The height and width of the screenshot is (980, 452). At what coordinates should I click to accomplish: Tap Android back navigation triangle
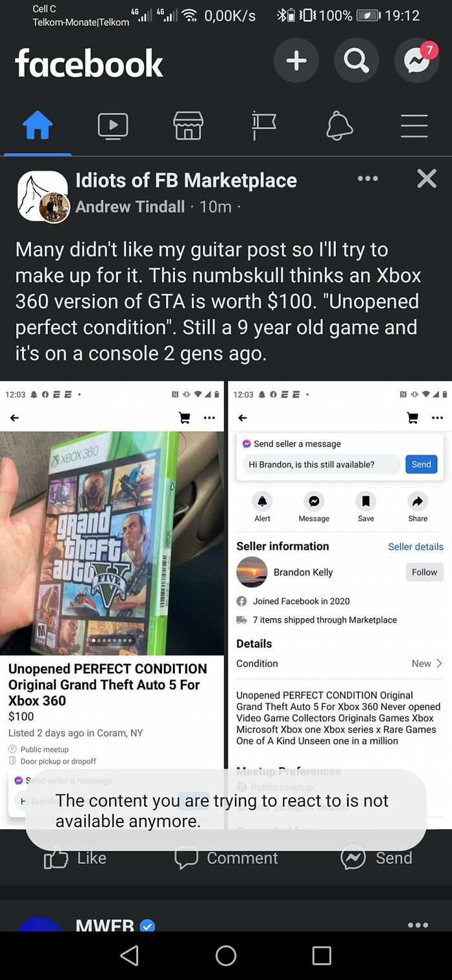(129, 955)
